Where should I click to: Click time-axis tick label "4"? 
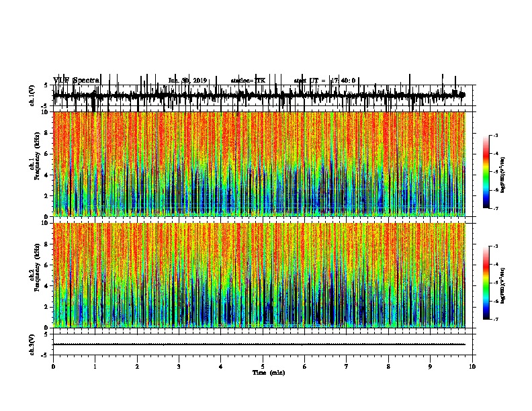coord(221,367)
